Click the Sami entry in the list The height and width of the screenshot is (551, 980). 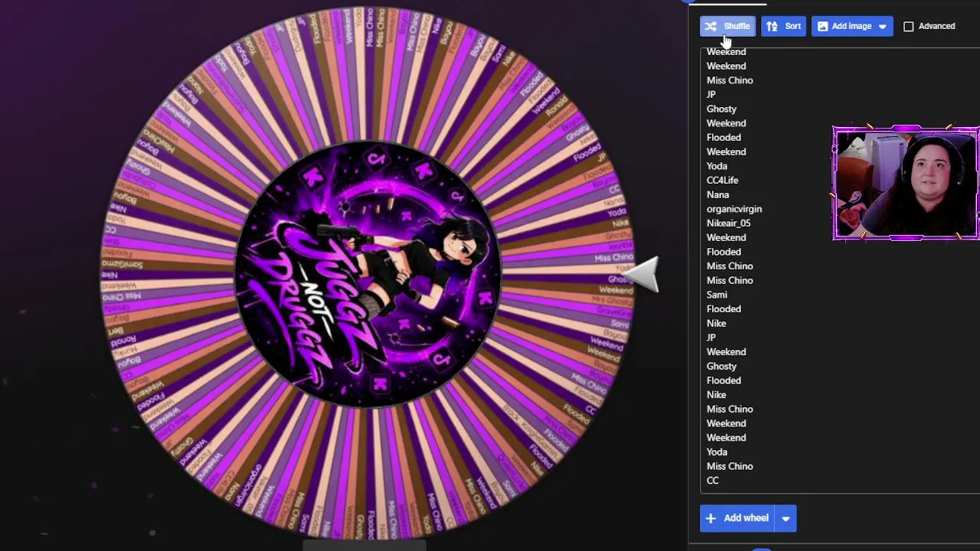(x=717, y=295)
